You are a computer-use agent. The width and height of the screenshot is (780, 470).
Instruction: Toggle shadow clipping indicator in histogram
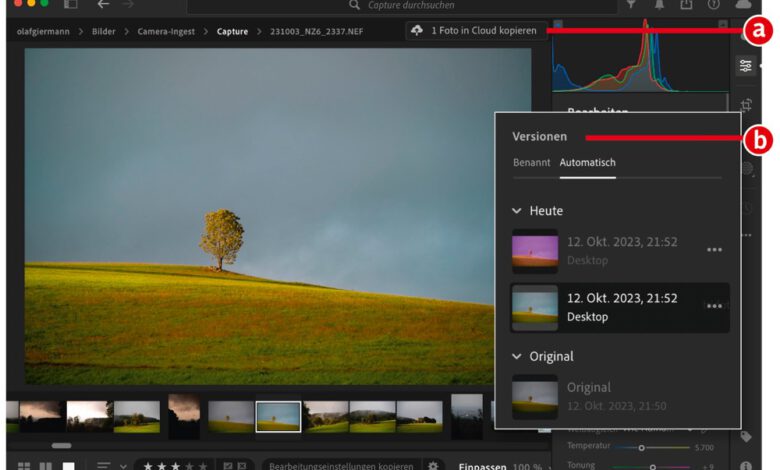pyautogui.click(x=558, y=24)
